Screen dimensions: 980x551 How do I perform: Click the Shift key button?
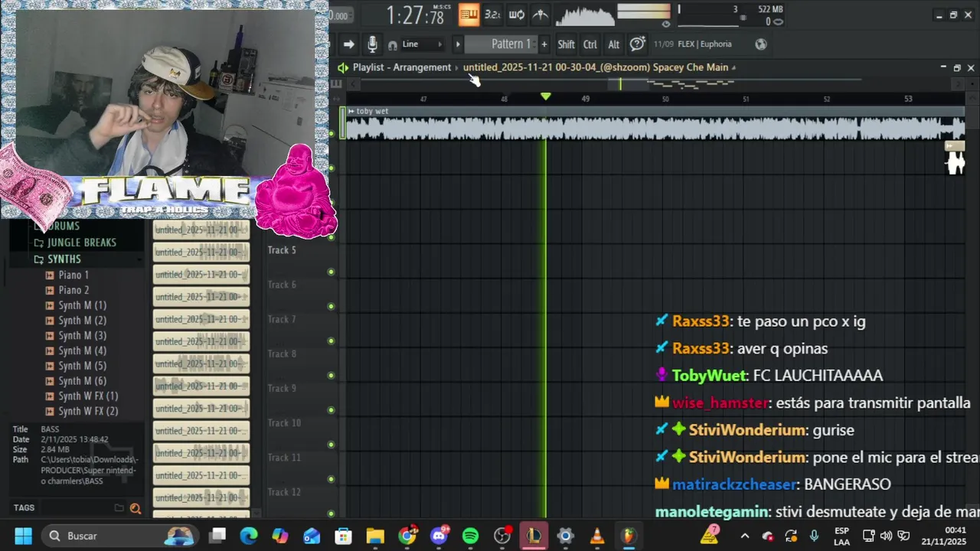[x=566, y=44]
